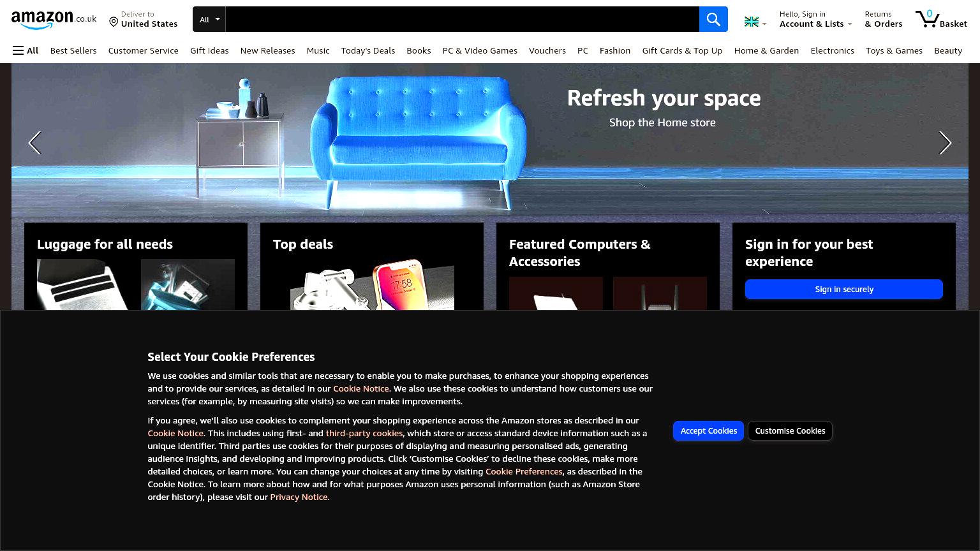
Task: Show previous hero banner slide
Action: pyautogui.click(x=35, y=143)
